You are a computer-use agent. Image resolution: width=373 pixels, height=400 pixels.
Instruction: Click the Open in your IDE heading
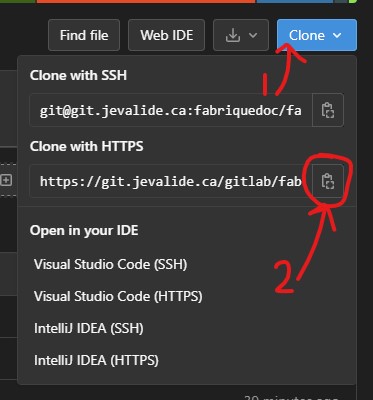[84, 230]
